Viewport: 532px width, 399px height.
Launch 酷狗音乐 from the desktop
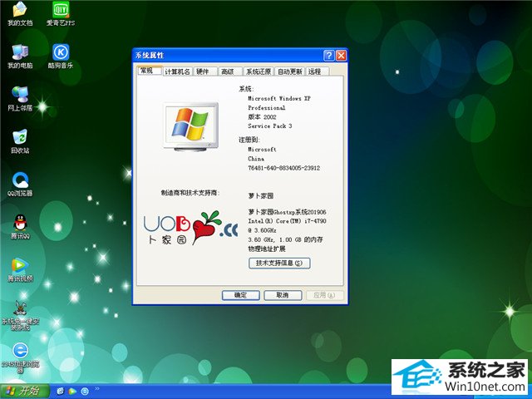[61, 56]
